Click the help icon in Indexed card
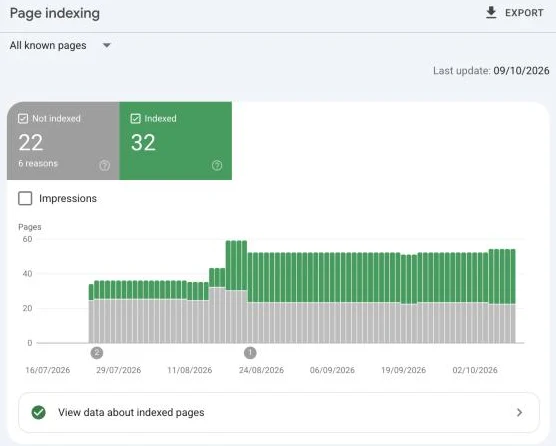 [x=217, y=165]
